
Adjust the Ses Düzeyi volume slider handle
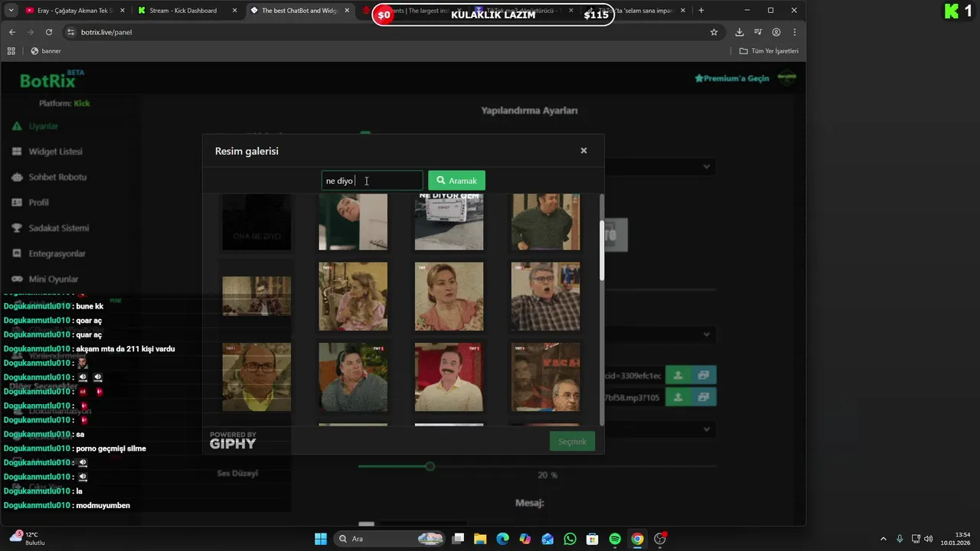coord(430,466)
